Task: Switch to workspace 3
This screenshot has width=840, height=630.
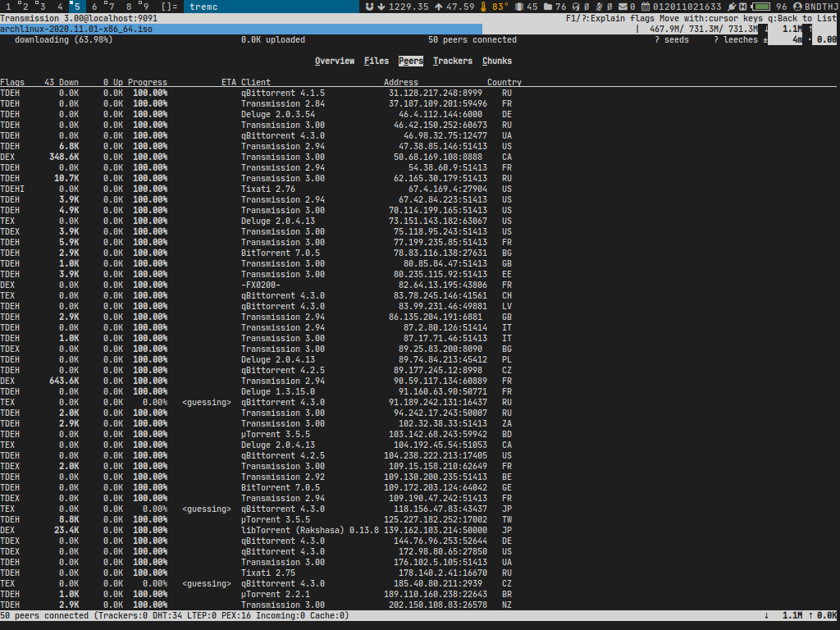Action: pos(40,7)
